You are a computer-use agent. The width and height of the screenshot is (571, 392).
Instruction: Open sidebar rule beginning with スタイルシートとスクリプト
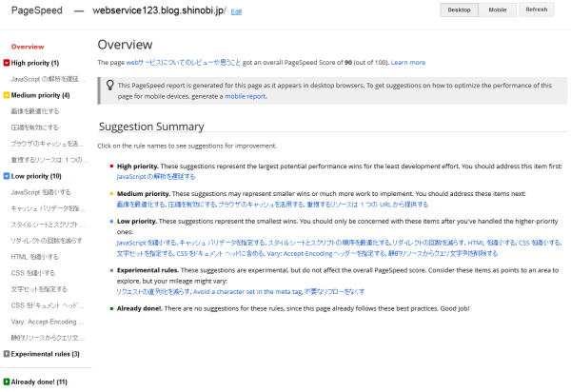click(x=48, y=225)
